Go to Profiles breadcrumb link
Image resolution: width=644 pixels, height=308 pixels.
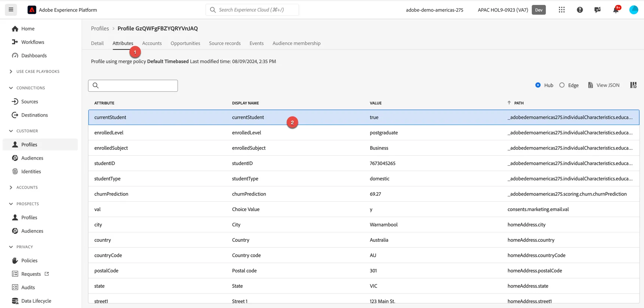coord(100,28)
